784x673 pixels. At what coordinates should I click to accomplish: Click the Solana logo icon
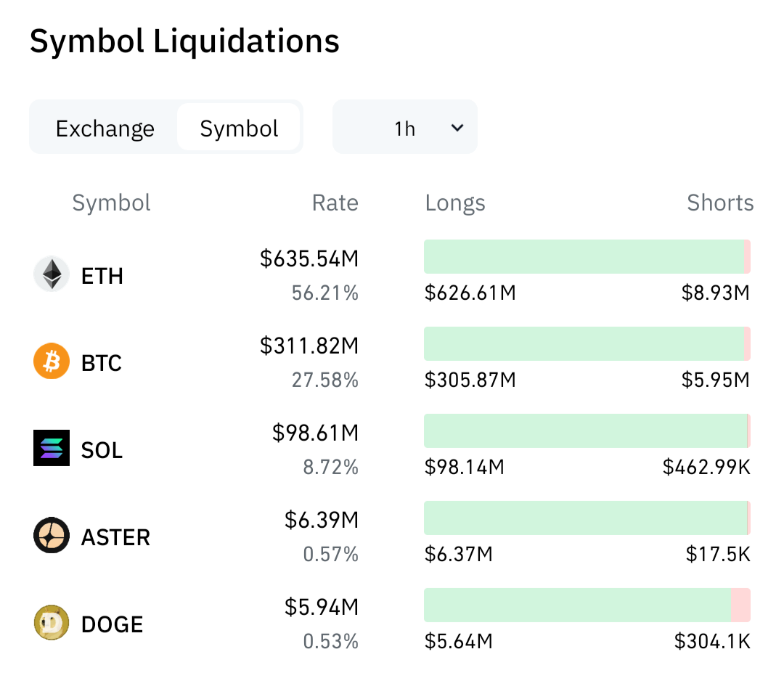coord(52,448)
